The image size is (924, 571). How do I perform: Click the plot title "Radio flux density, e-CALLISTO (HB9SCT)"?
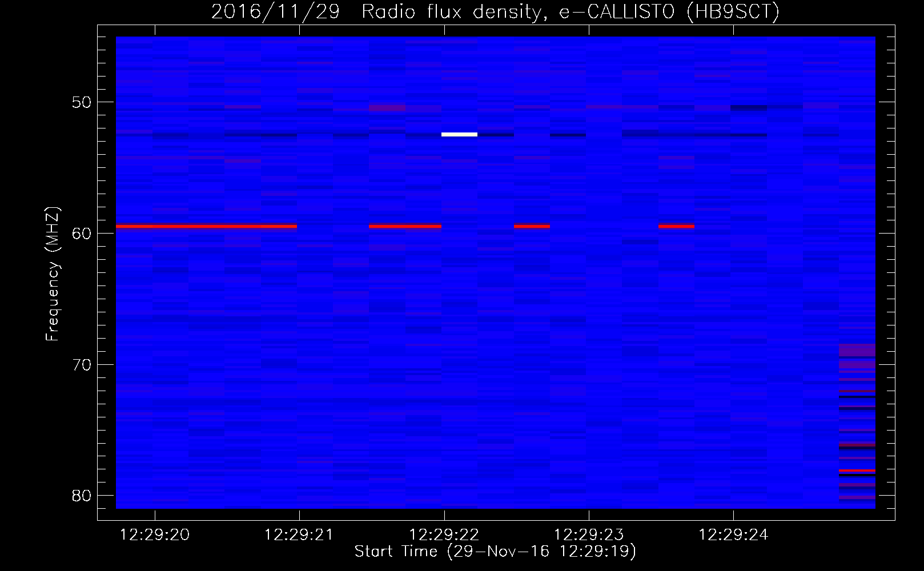point(570,11)
